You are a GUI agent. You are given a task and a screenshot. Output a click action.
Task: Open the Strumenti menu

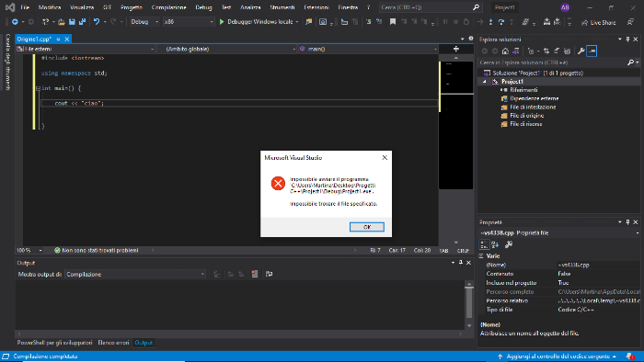[x=282, y=7]
